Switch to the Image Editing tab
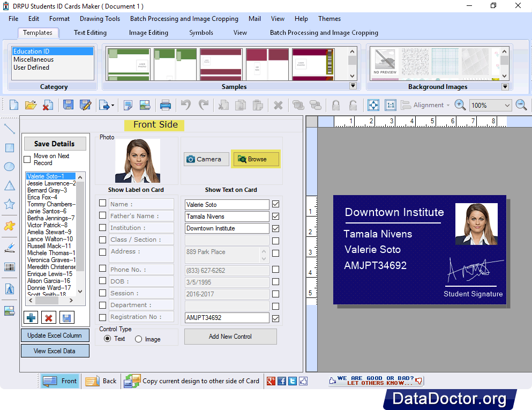This screenshot has width=532, height=410. [148, 33]
